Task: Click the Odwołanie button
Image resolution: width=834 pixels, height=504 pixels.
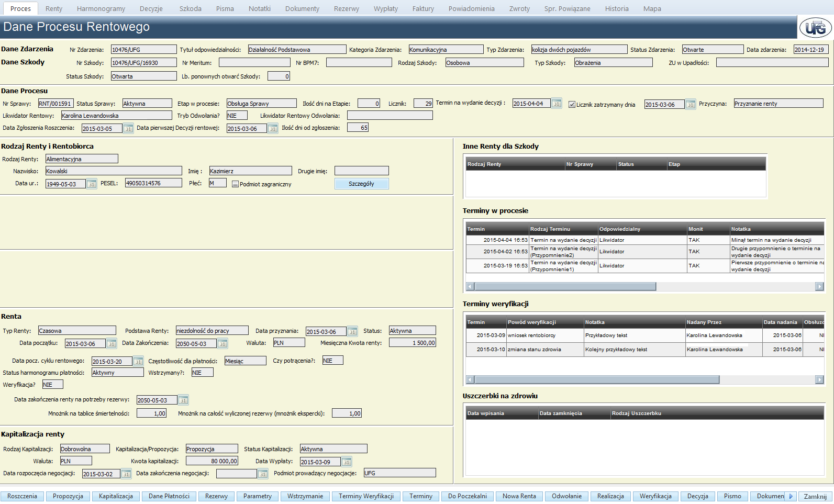Action: 567,496
